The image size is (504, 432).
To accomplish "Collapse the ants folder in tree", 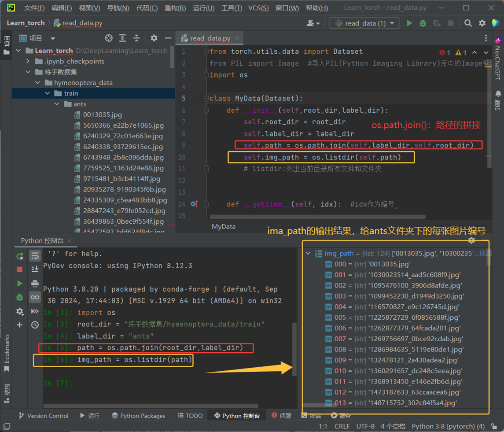I will click(57, 104).
